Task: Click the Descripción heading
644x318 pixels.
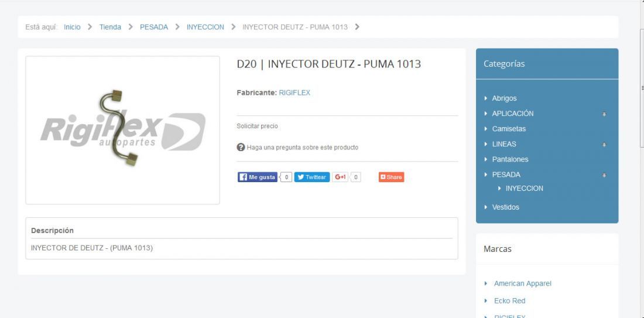Action: (x=52, y=231)
